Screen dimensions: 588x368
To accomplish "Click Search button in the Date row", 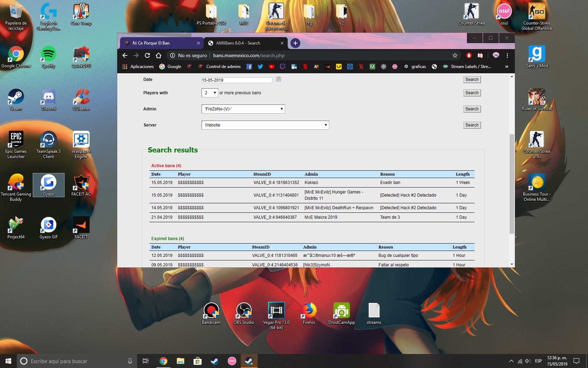I will pos(472,80).
